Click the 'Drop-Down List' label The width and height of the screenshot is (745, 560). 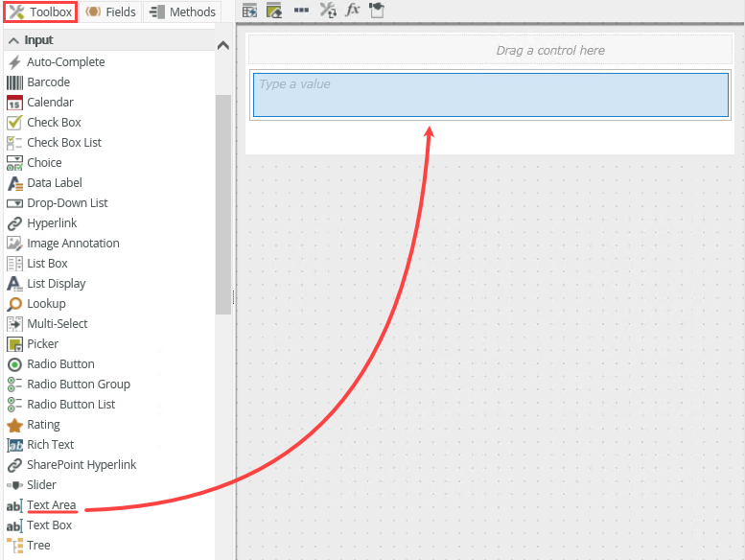coord(67,203)
